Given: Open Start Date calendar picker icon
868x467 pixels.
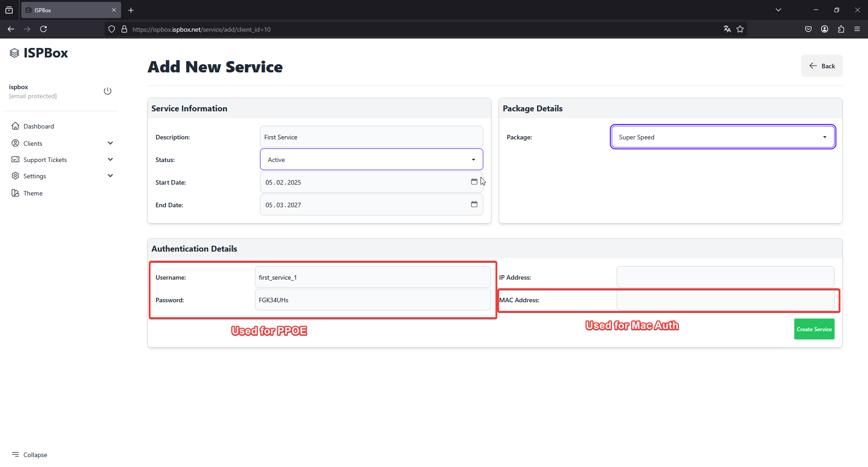Looking at the screenshot, I should (474, 181).
